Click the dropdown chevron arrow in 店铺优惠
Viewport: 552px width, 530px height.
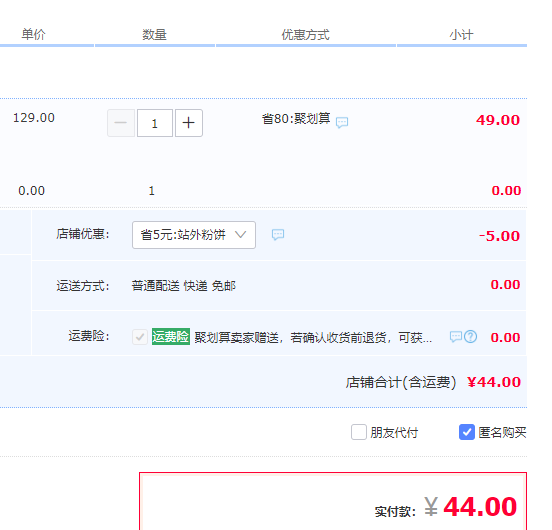[x=240, y=234]
